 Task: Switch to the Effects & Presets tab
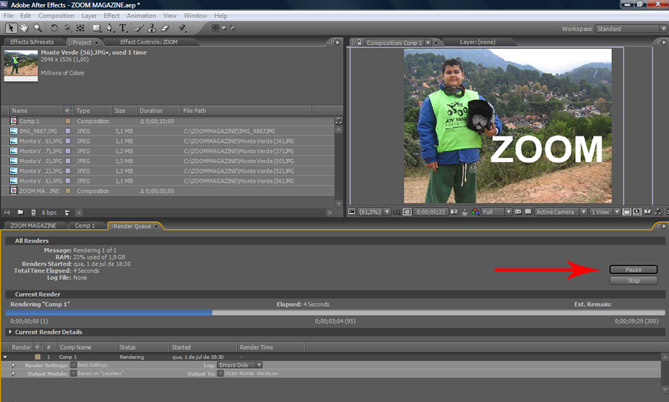coord(32,43)
